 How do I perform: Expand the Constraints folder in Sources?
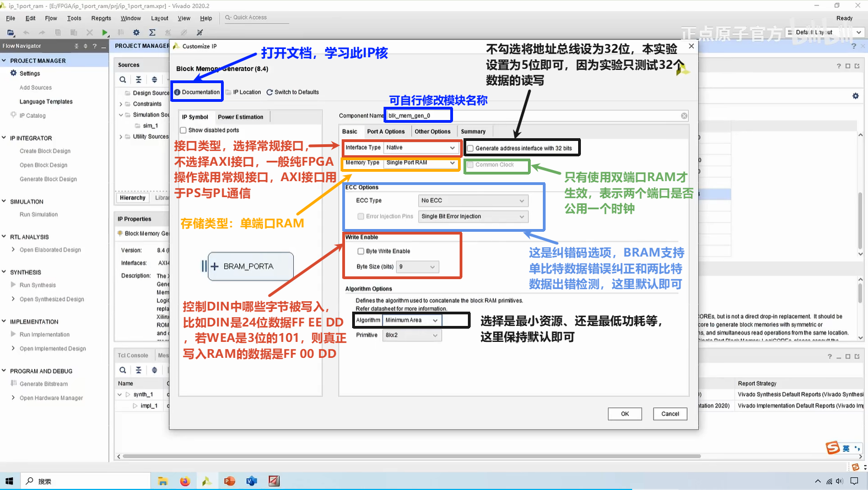pyautogui.click(x=121, y=104)
